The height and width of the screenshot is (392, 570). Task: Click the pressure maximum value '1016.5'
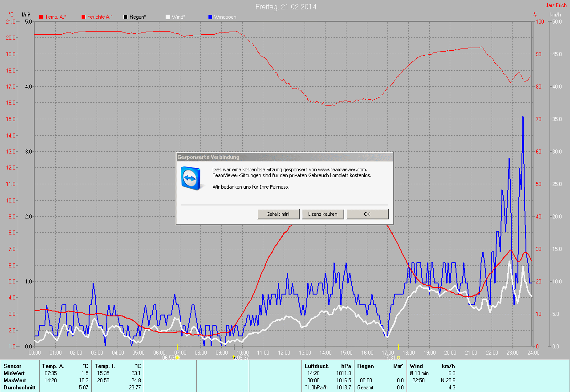coord(343,380)
